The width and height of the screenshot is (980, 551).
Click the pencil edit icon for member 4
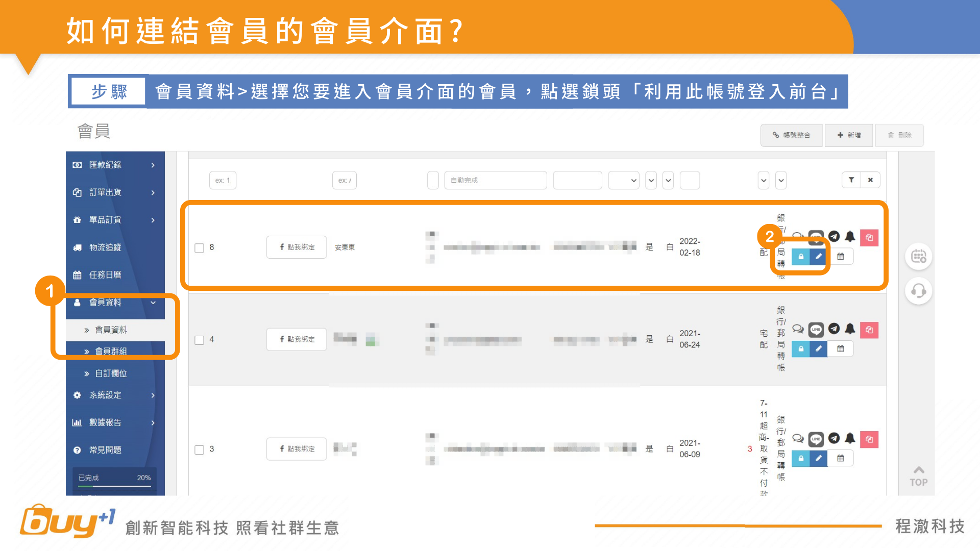(x=818, y=349)
